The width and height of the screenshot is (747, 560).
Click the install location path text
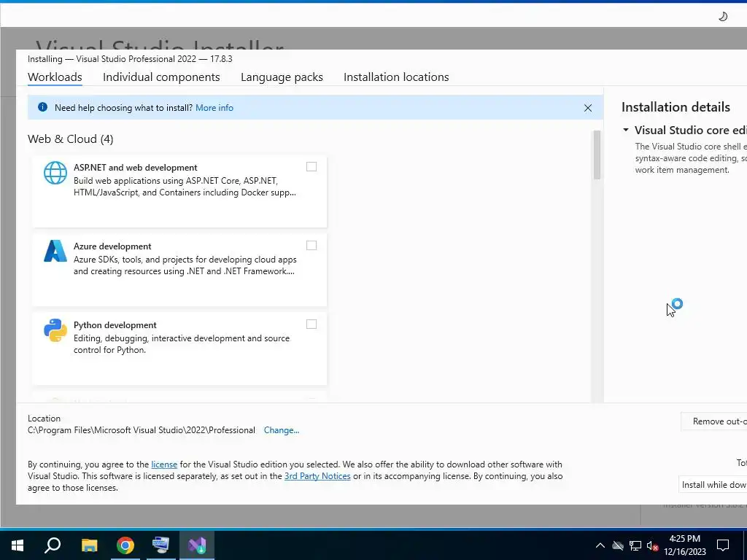click(142, 430)
